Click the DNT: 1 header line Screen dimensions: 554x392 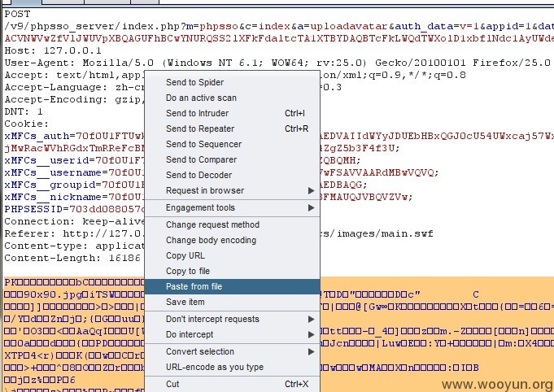[x=24, y=111]
